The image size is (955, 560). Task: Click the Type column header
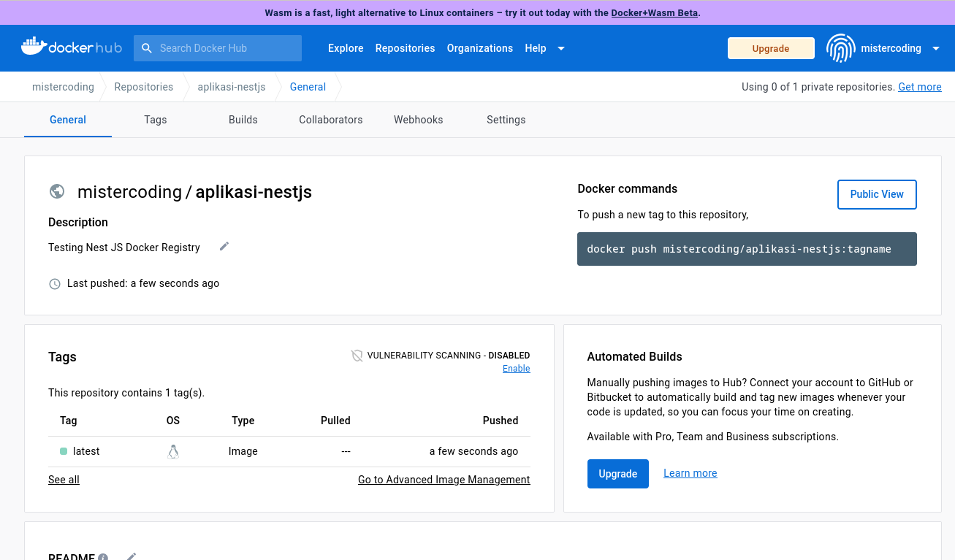tap(243, 421)
